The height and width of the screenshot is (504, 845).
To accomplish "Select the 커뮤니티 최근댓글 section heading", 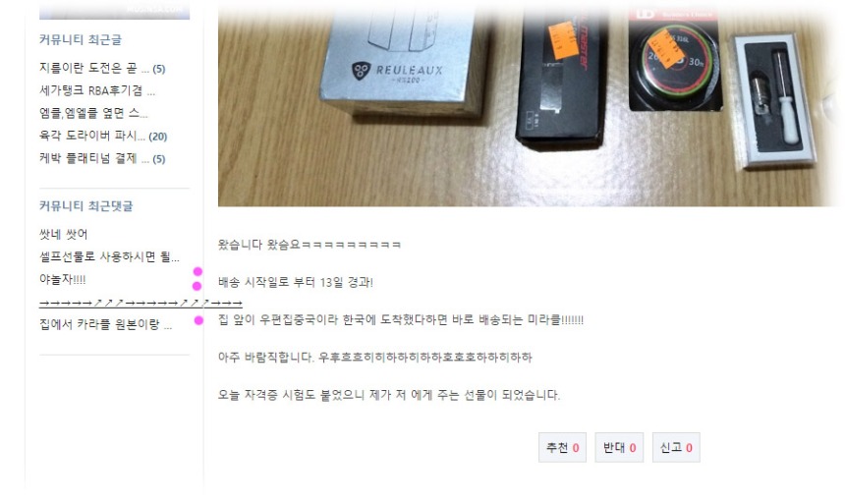I will [x=86, y=206].
